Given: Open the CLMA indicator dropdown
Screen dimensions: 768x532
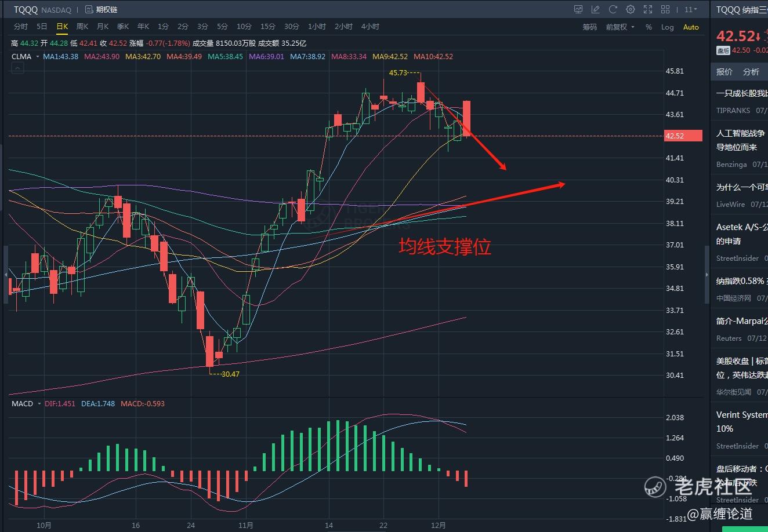Looking at the screenshot, I should 26,57.
